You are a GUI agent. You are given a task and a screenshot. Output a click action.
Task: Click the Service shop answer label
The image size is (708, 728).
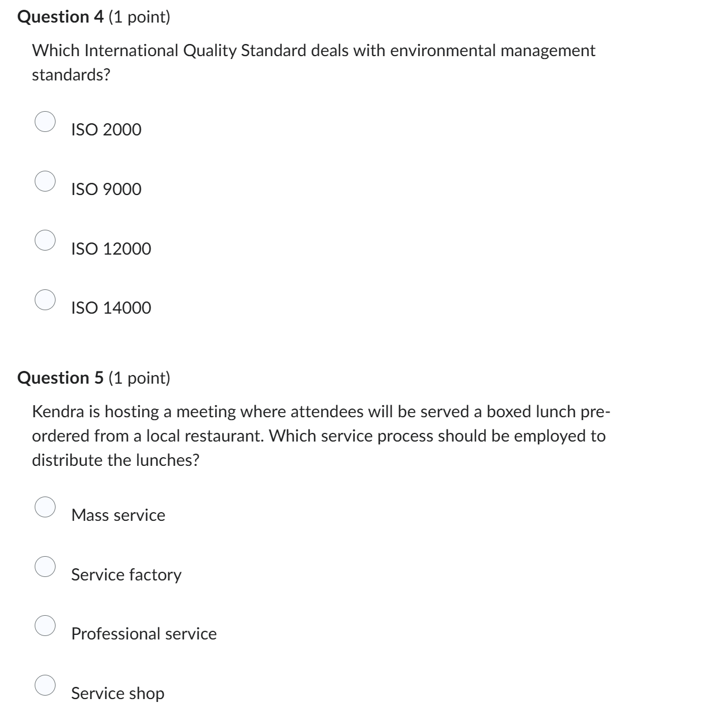[x=117, y=693]
